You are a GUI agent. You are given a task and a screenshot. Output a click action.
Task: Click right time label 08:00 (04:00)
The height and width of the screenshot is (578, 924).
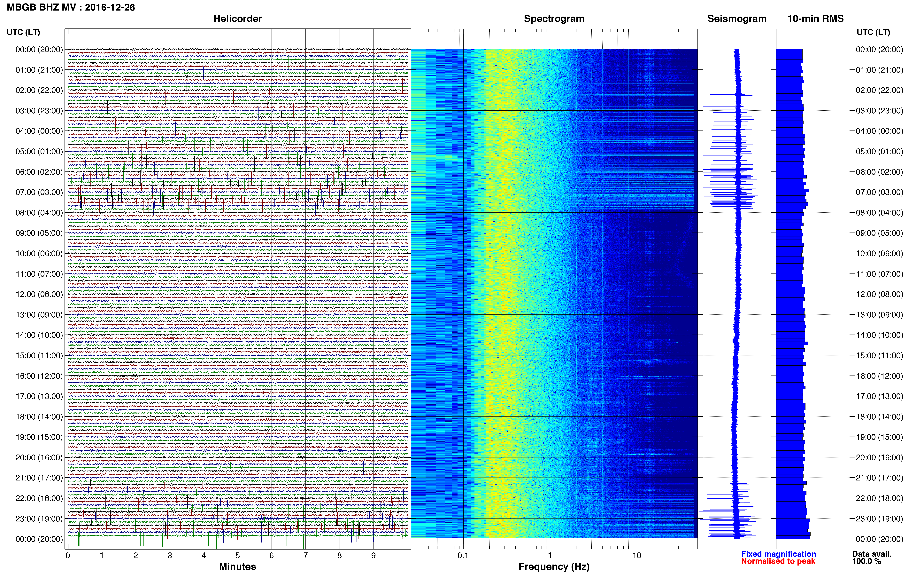tap(879, 213)
